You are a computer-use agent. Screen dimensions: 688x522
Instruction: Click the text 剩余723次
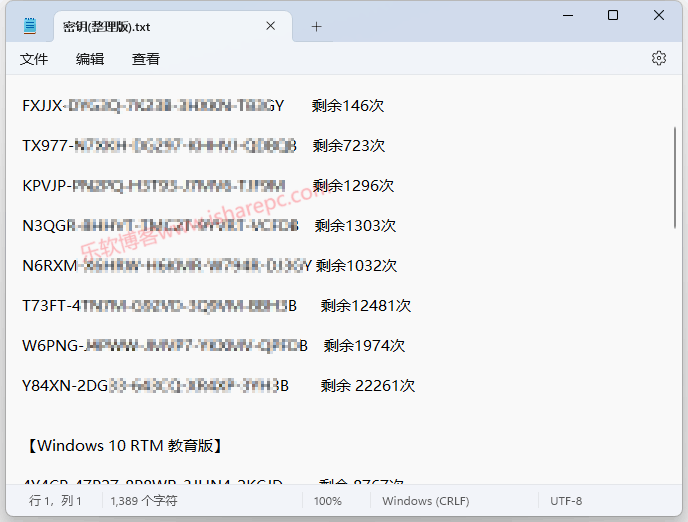click(x=349, y=146)
